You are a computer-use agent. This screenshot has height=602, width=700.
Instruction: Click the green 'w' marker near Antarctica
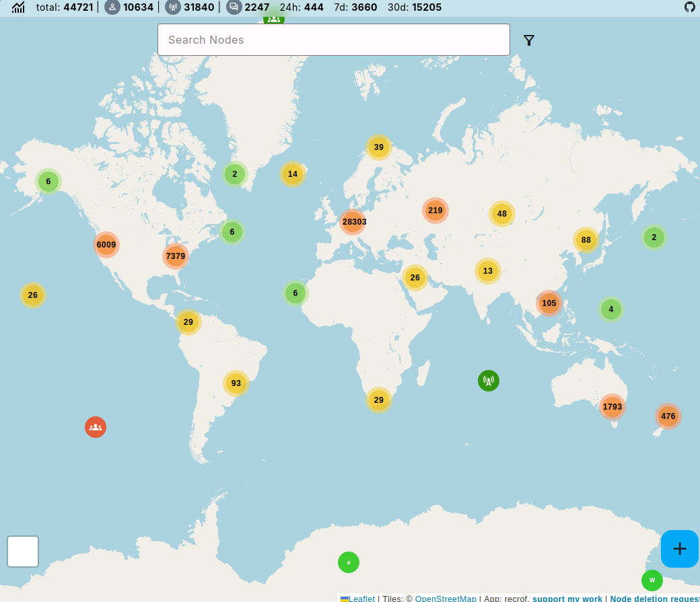pos(652,580)
